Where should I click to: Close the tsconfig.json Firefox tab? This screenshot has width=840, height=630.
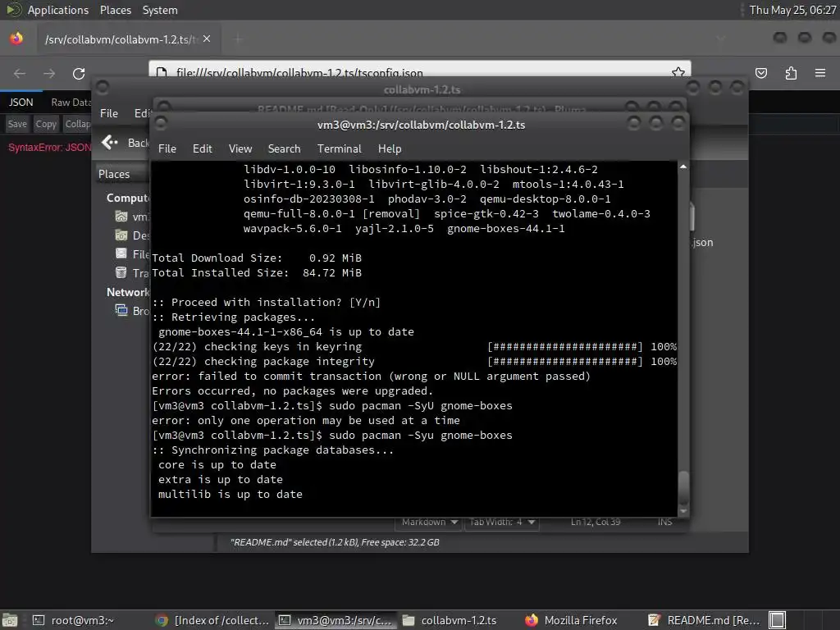[x=207, y=39]
